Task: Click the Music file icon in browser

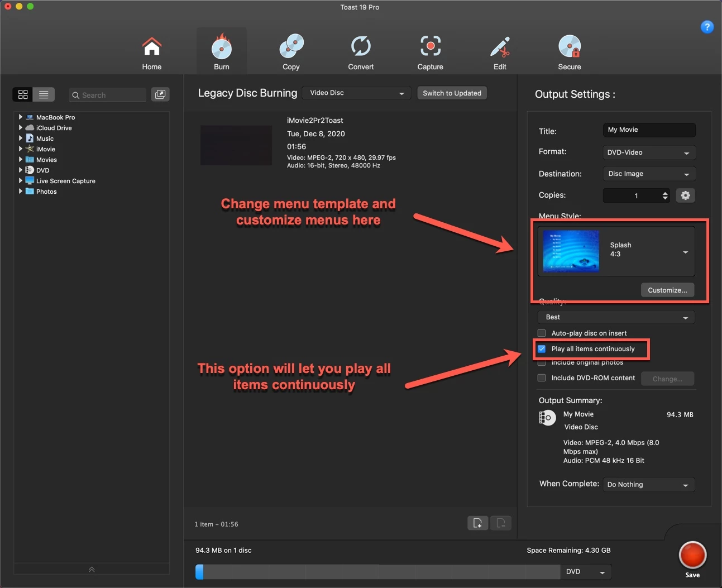Action: point(30,138)
